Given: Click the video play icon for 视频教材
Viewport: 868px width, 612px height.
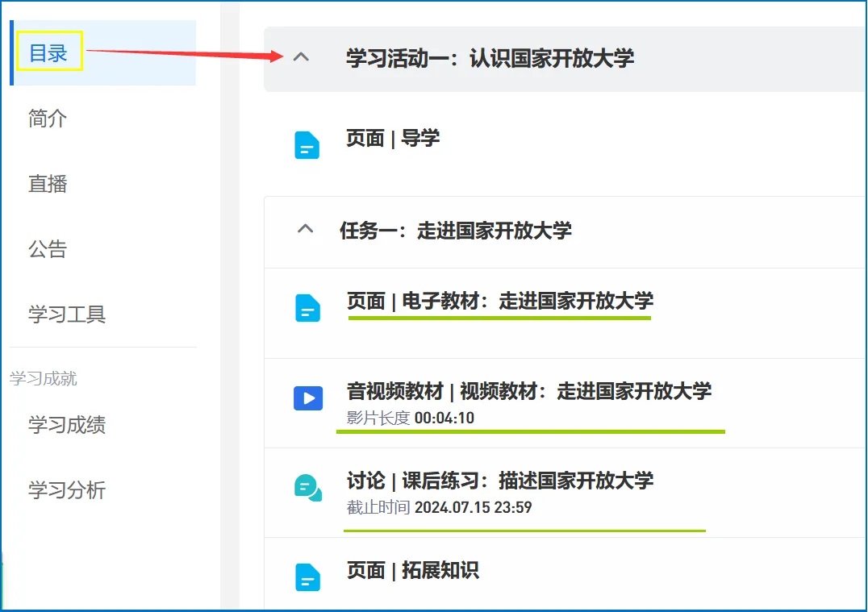Looking at the screenshot, I should (308, 398).
